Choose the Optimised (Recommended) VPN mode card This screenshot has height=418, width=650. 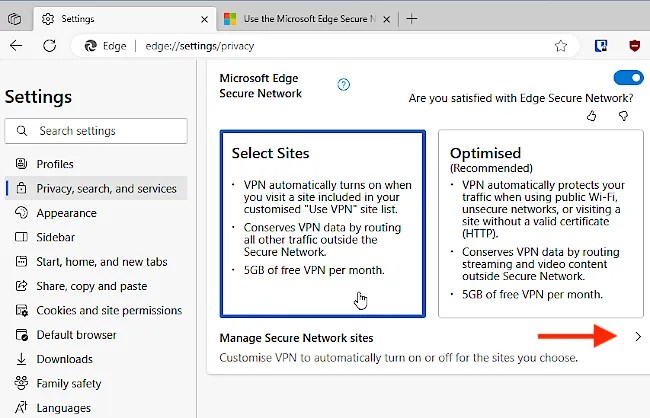point(541,224)
